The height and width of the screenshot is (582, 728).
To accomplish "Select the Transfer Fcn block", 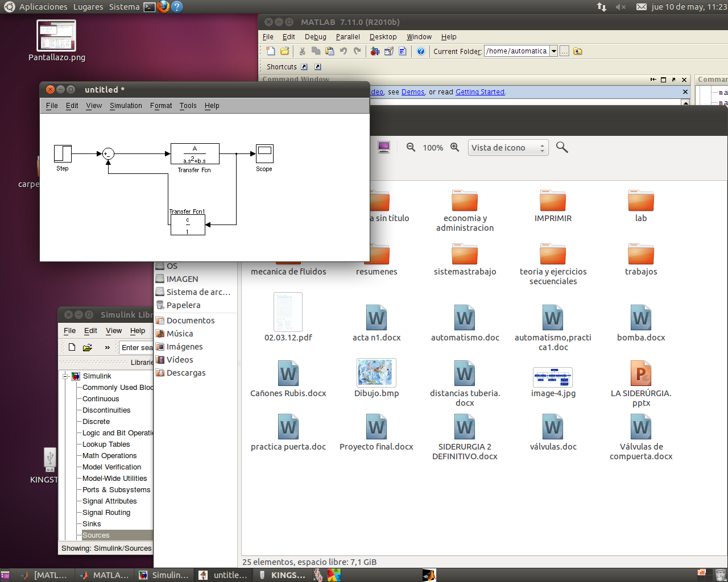I will (195, 153).
